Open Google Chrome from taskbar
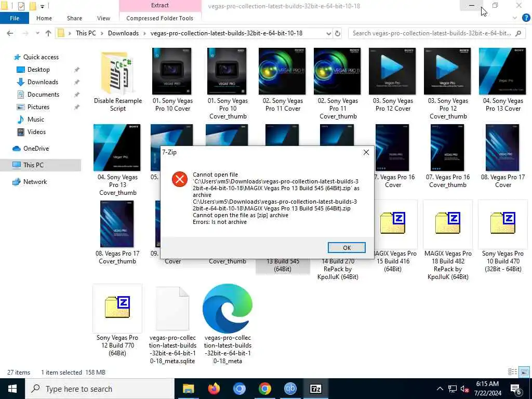The width and height of the screenshot is (532, 399). 264,389
